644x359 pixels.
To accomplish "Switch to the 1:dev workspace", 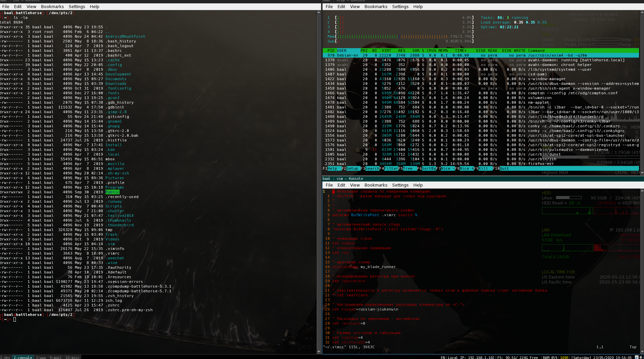I will [x=5, y=357].
